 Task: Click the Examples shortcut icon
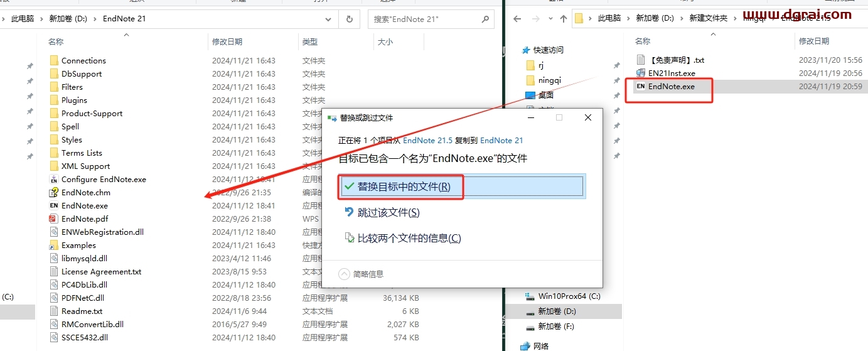pyautogui.click(x=54, y=246)
